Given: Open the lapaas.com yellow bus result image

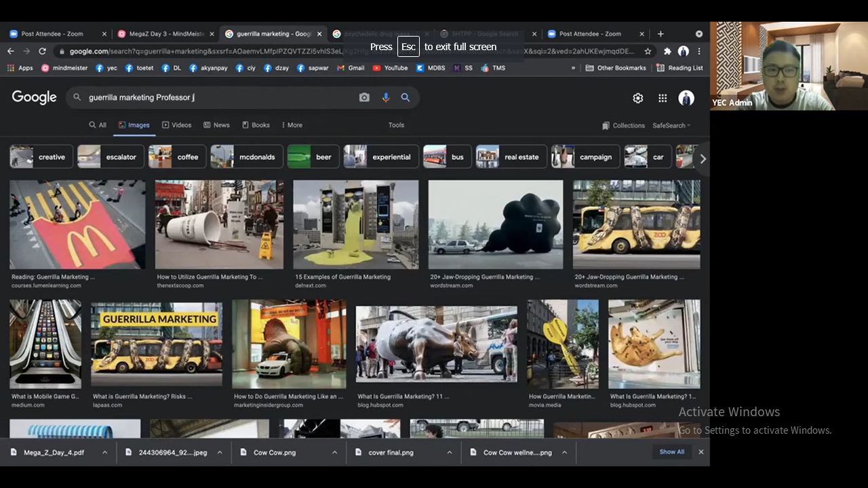Looking at the screenshot, I should [x=157, y=344].
